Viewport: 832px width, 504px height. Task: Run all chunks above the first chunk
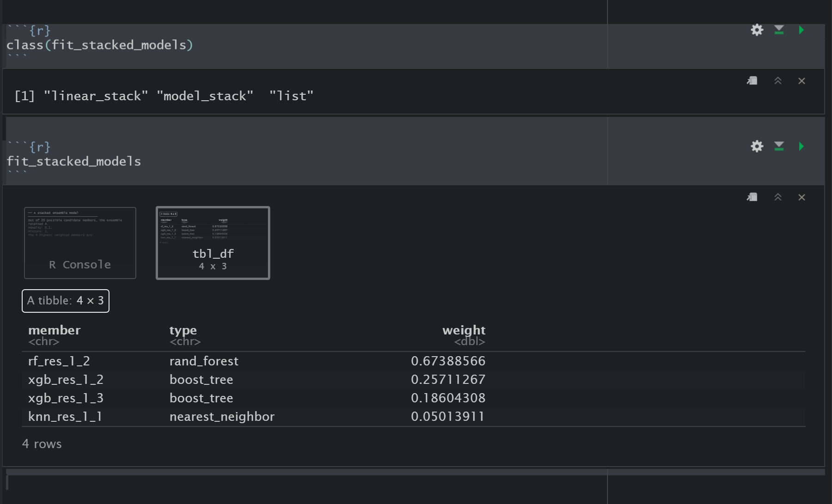[x=779, y=30]
